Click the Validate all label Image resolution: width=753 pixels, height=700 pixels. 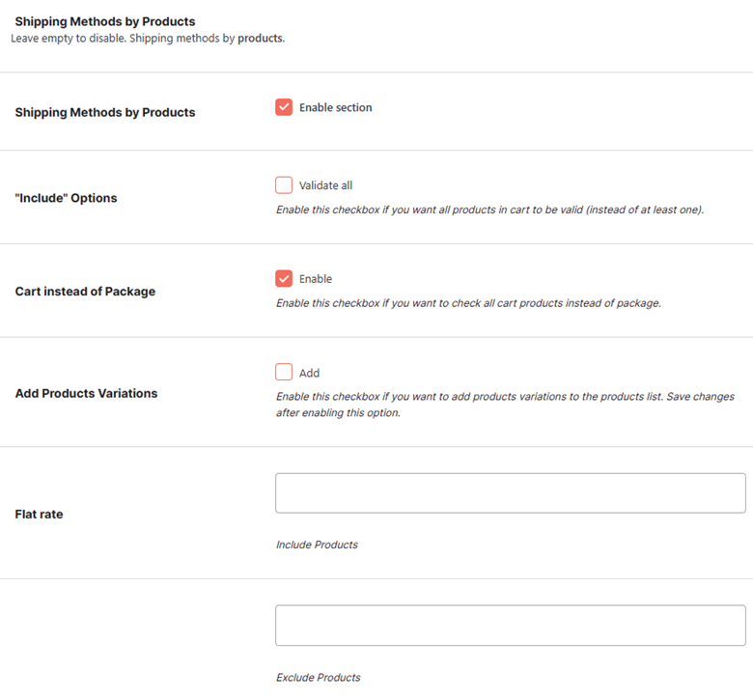(325, 185)
